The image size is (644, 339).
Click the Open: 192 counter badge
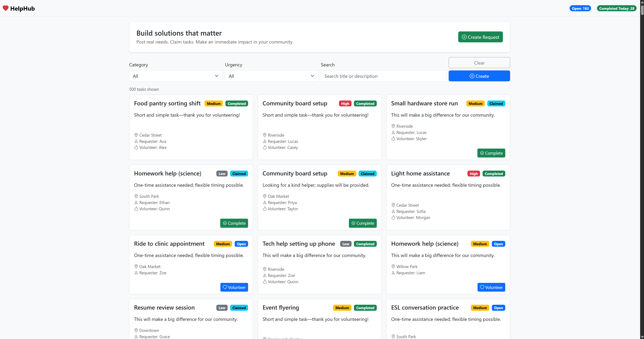pos(580,8)
